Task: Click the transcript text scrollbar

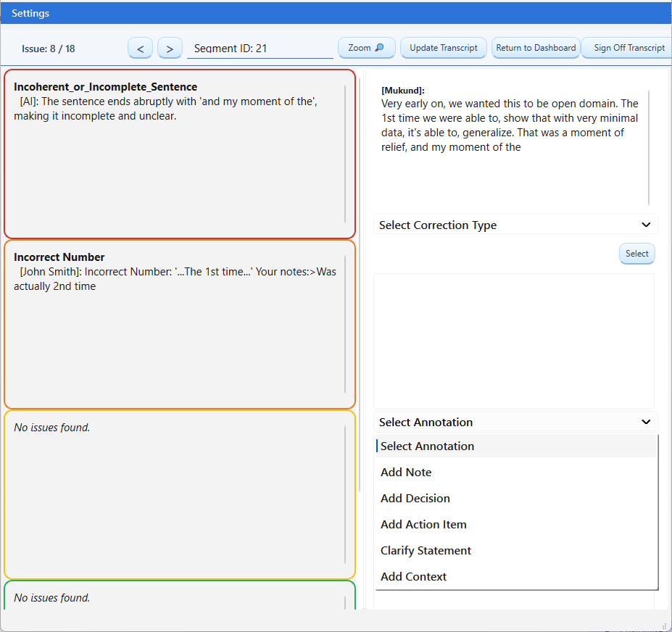Action: click(649, 148)
